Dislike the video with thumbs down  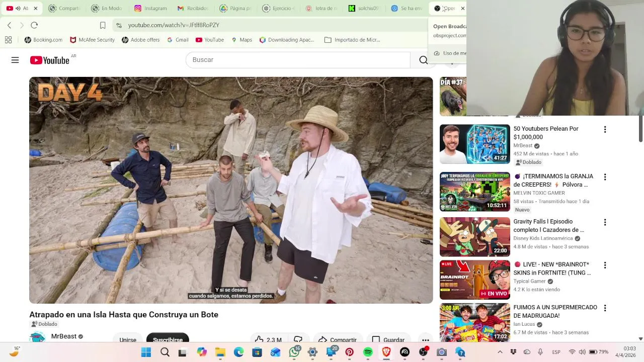[x=298, y=340]
